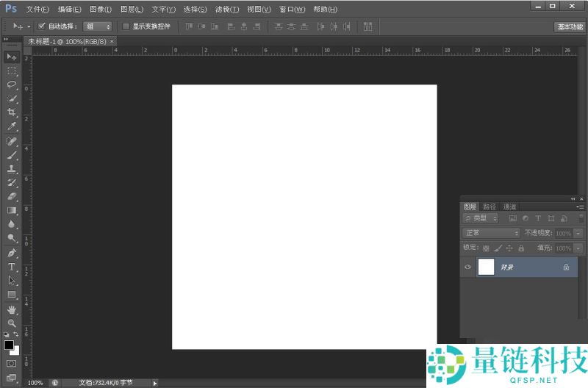The width and height of the screenshot is (588, 388).
Task: Hide the 背景 layer with the eye icon
Action: click(x=468, y=267)
